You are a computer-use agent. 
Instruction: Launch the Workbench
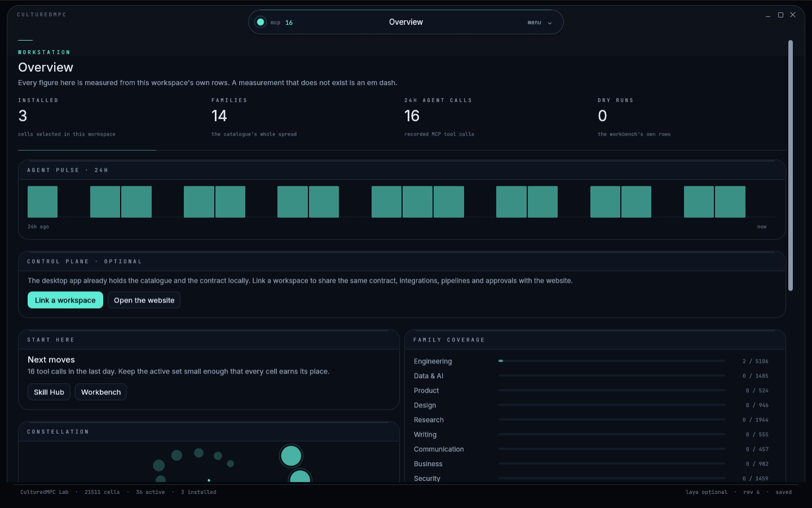[101, 392]
